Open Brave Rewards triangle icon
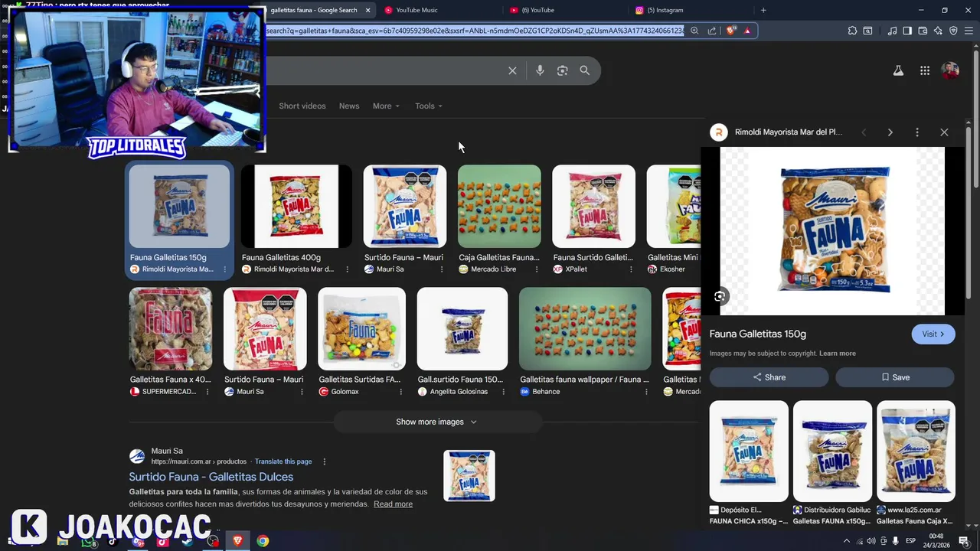The image size is (980, 551). [x=747, y=31]
